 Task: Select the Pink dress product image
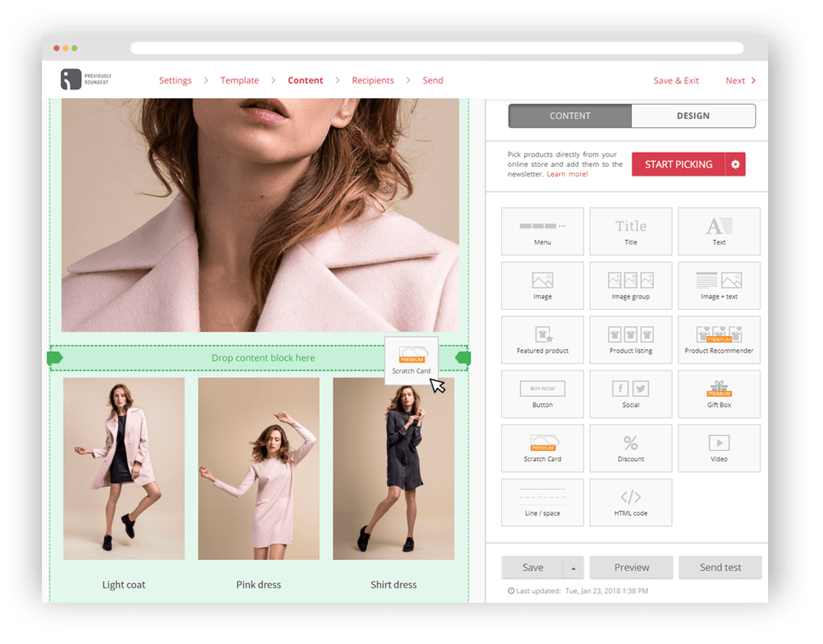[259, 468]
